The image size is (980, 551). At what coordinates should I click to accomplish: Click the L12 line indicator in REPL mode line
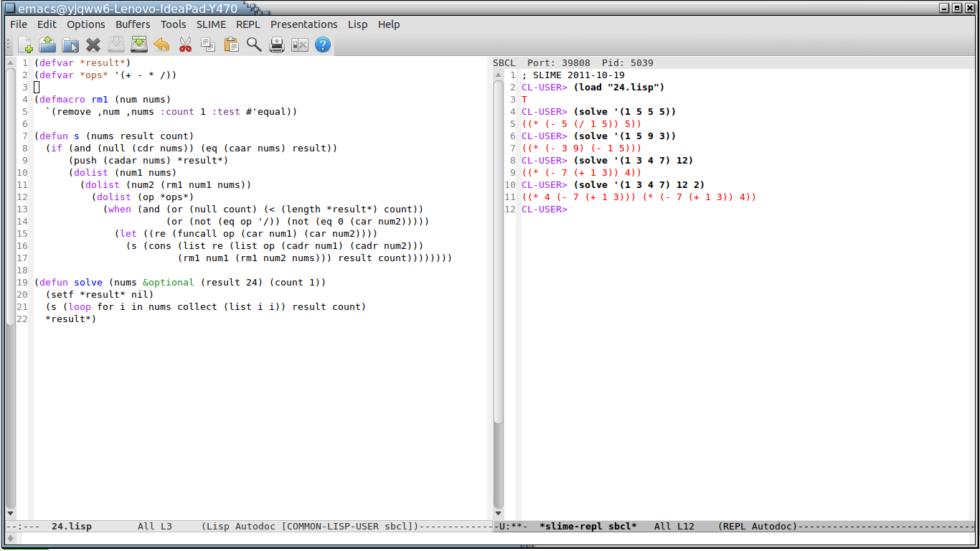686,527
